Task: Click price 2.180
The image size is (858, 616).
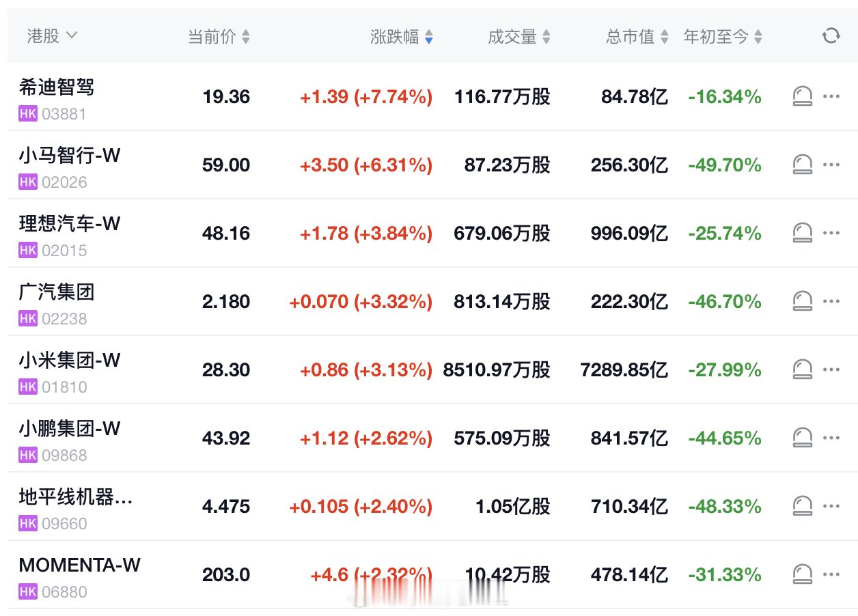Action: pyautogui.click(x=226, y=302)
